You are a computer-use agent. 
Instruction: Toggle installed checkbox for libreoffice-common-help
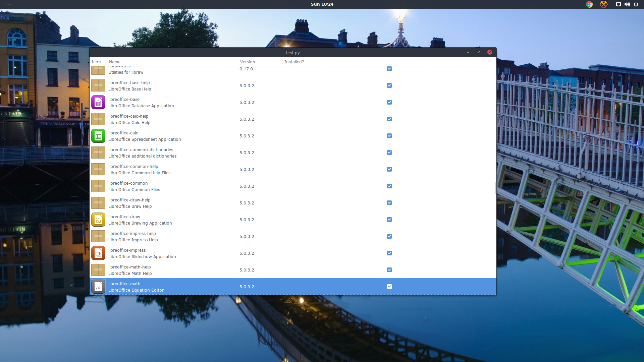(389, 169)
